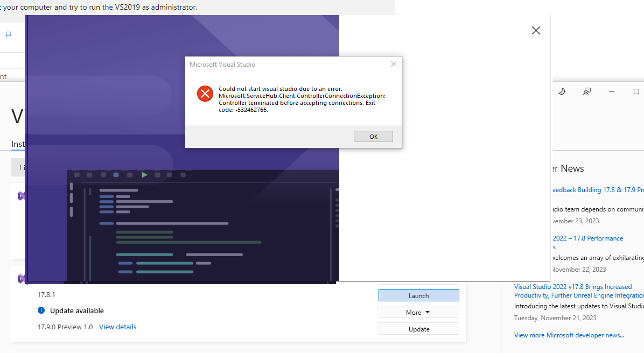Click the Microsoft Visual Studio dialog title
This screenshot has width=644, height=353.
[222, 65]
